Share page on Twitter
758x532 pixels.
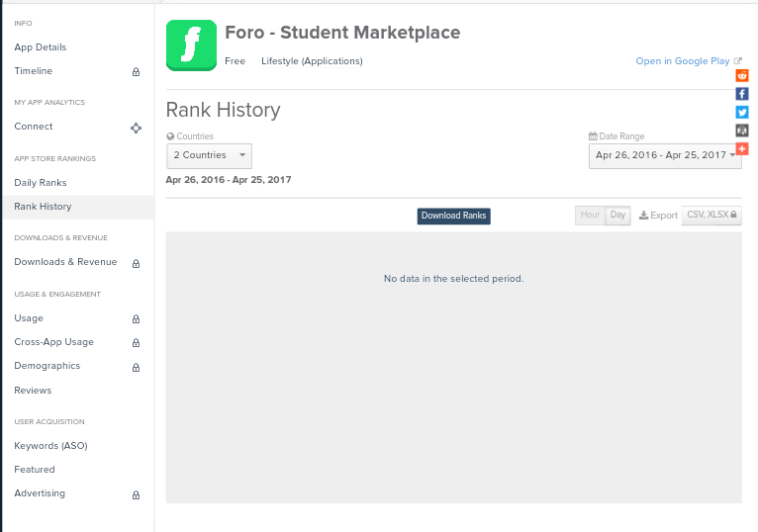pos(742,112)
